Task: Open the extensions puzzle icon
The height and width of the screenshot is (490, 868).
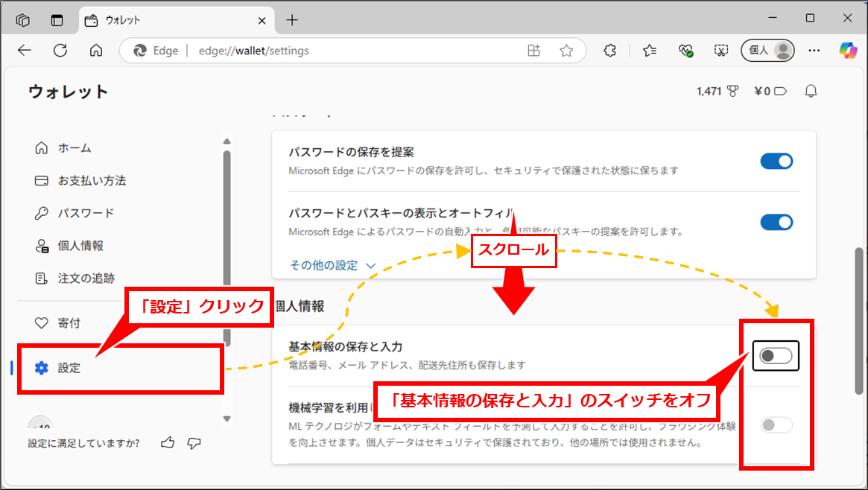Action: (609, 51)
